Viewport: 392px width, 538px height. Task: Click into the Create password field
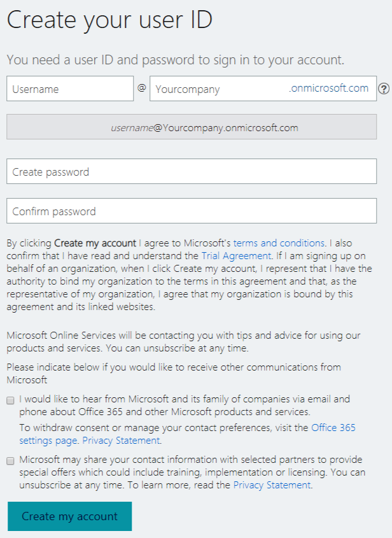click(x=192, y=171)
